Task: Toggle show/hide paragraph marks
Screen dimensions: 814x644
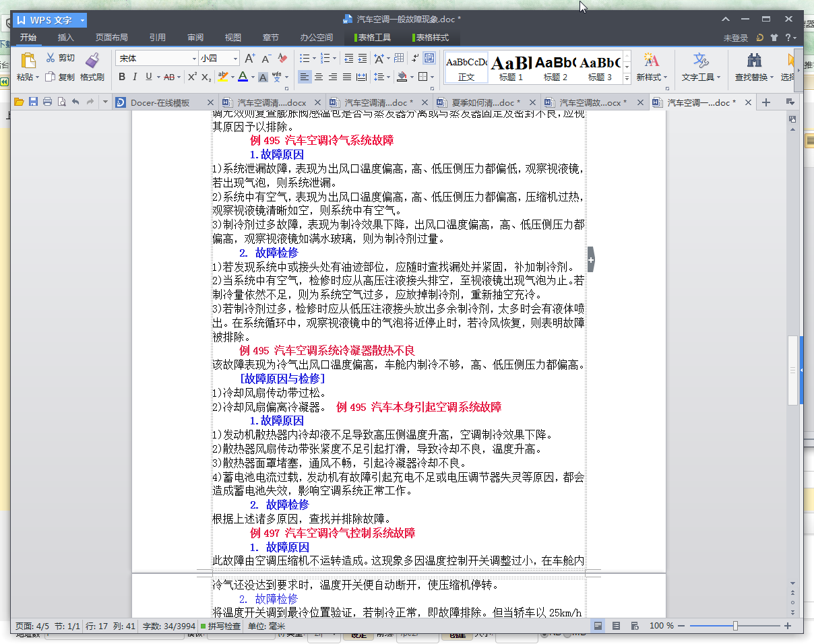Action: click(x=415, y=59)
